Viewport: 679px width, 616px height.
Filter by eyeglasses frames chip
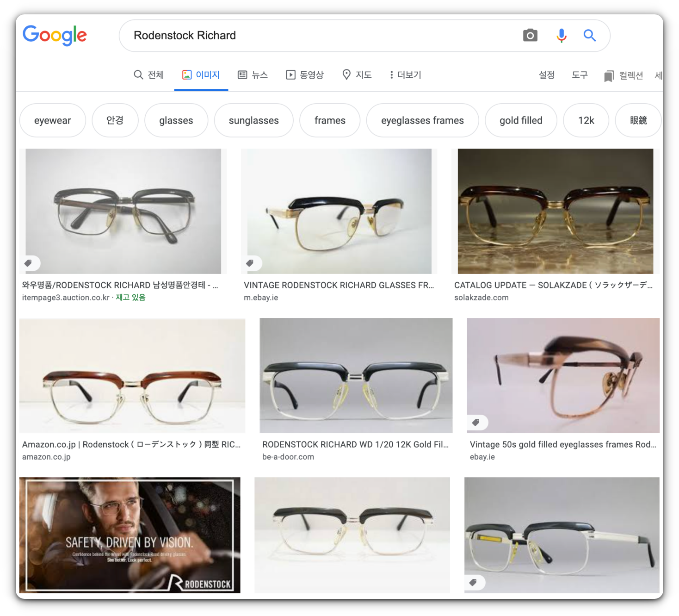(423, 120)
